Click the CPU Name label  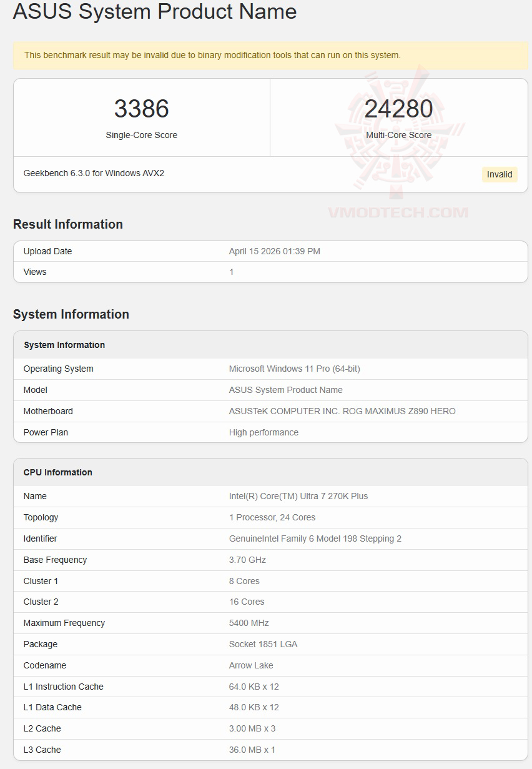35,496
